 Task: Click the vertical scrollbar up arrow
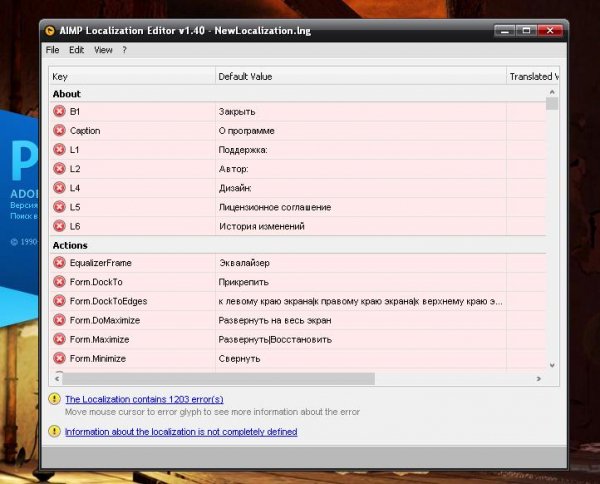552,91
